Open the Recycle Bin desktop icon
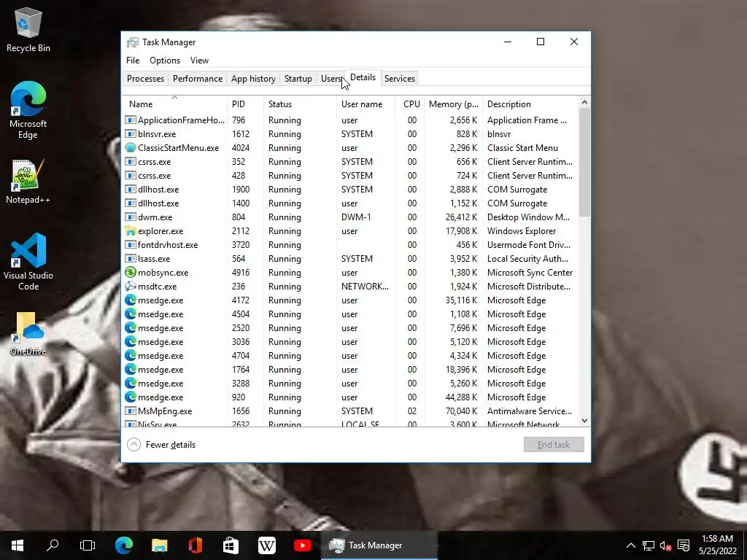Viewport: 747px width, 560px height. (x=28, y=29)
